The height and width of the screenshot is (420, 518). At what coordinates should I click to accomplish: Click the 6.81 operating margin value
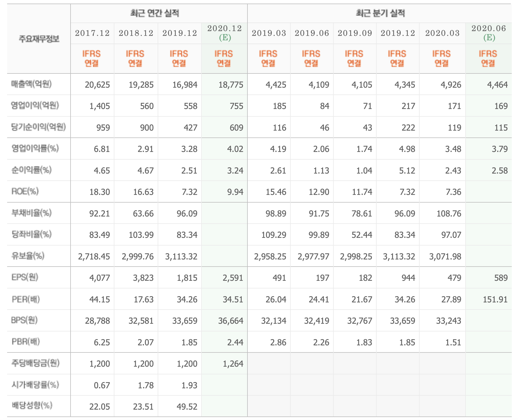tap(102, 149)
